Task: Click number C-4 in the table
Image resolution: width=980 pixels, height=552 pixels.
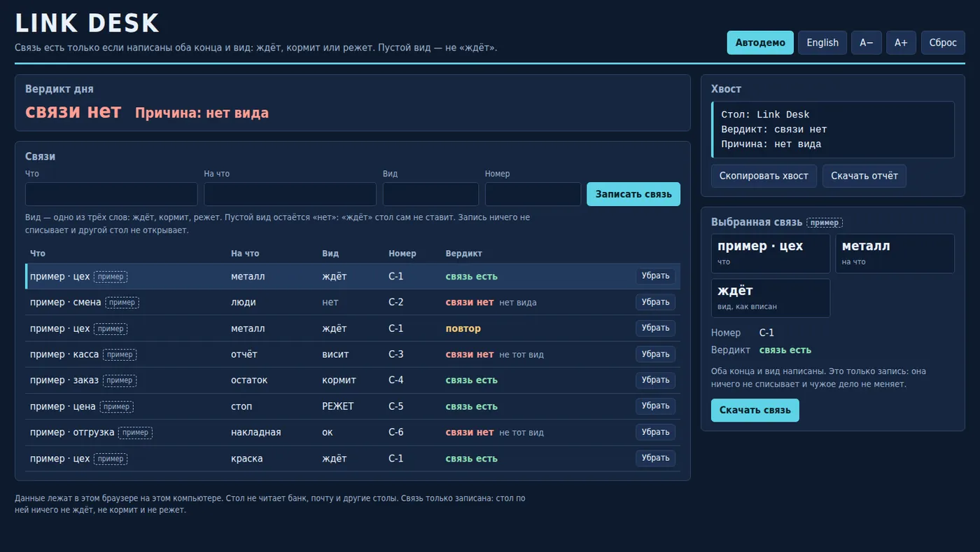Action: 396,380
